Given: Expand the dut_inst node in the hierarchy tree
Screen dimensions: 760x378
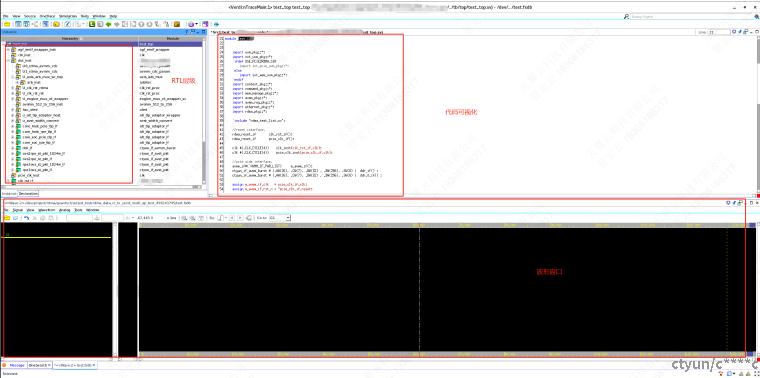Looking at the screenshot, I should [8, 61].
